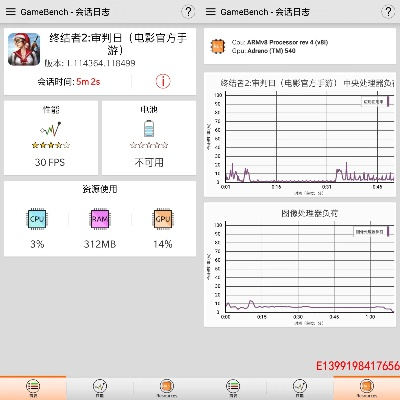
Task: Click the Adreno (TM) 540 GPU text
Action: click(263, 51)
